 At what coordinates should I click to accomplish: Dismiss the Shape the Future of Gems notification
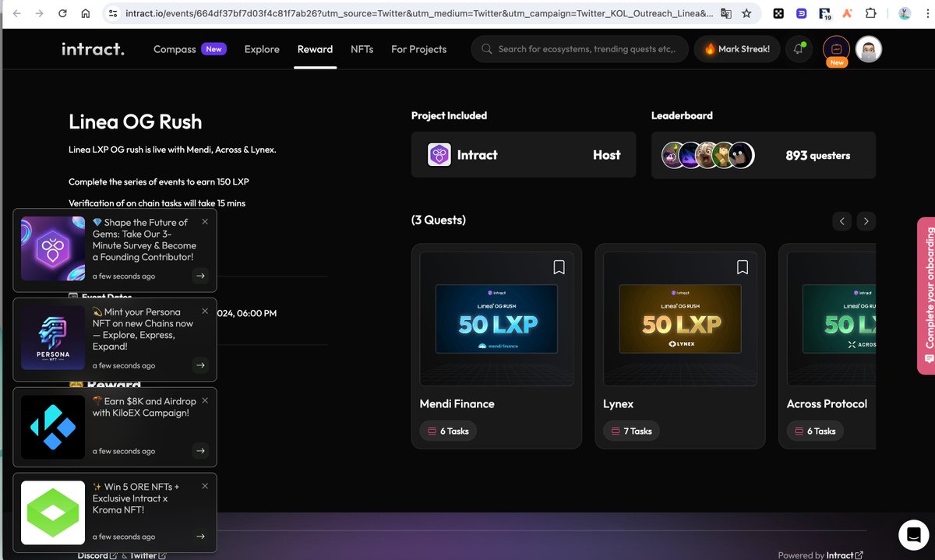pos(205,222)
